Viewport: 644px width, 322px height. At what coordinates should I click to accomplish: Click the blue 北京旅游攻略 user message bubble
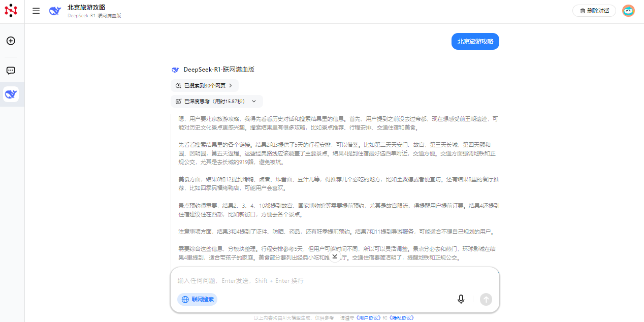[x=475, y=42]
